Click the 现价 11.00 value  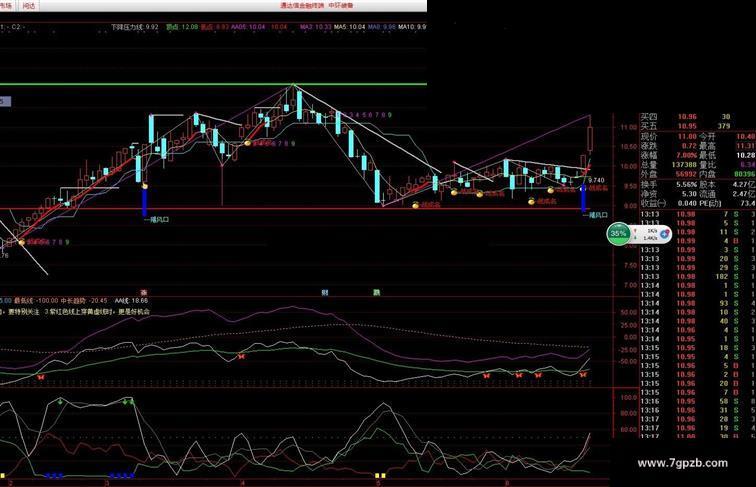coord(687,136)
